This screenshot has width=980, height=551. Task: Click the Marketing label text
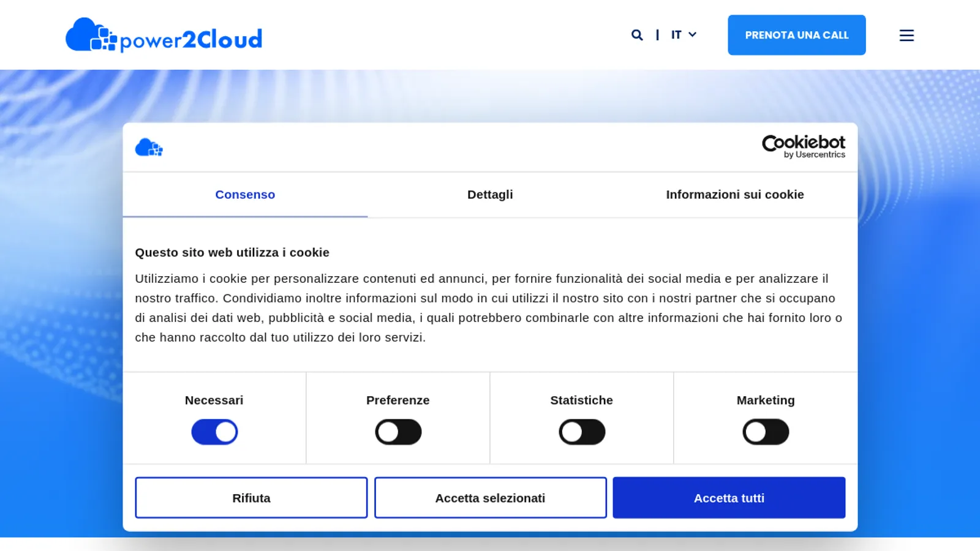(766, 400)
